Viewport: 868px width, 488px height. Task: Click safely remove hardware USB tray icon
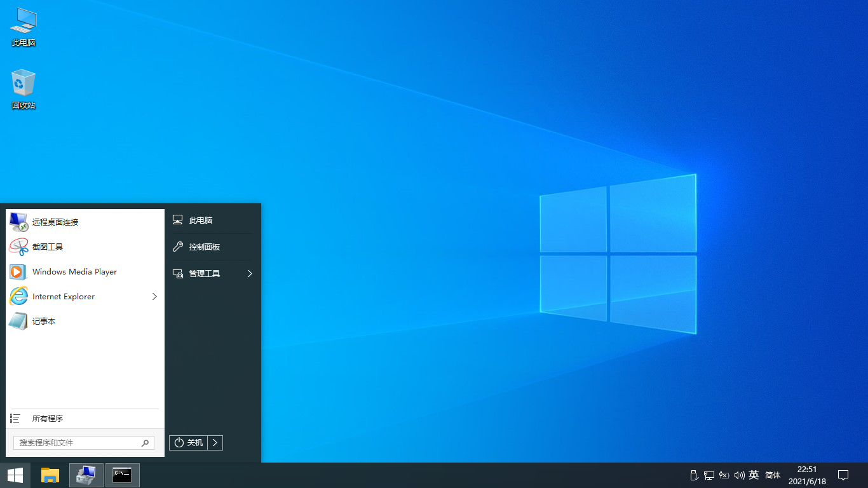pos(694,475)
